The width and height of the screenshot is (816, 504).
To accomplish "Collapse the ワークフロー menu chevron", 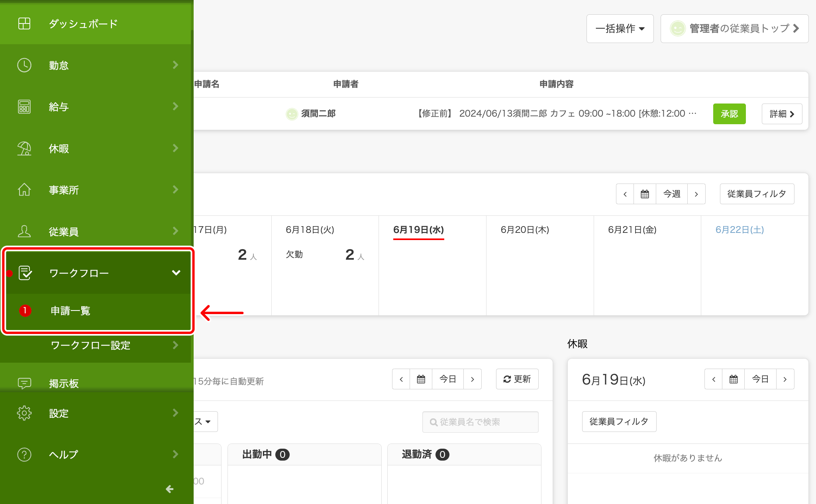I will click(x=176, y=273).
